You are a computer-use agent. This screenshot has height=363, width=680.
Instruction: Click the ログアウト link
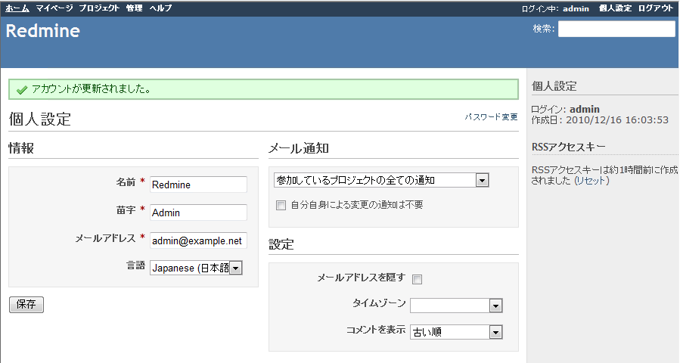pyautogui.click(x=655, y=8)
